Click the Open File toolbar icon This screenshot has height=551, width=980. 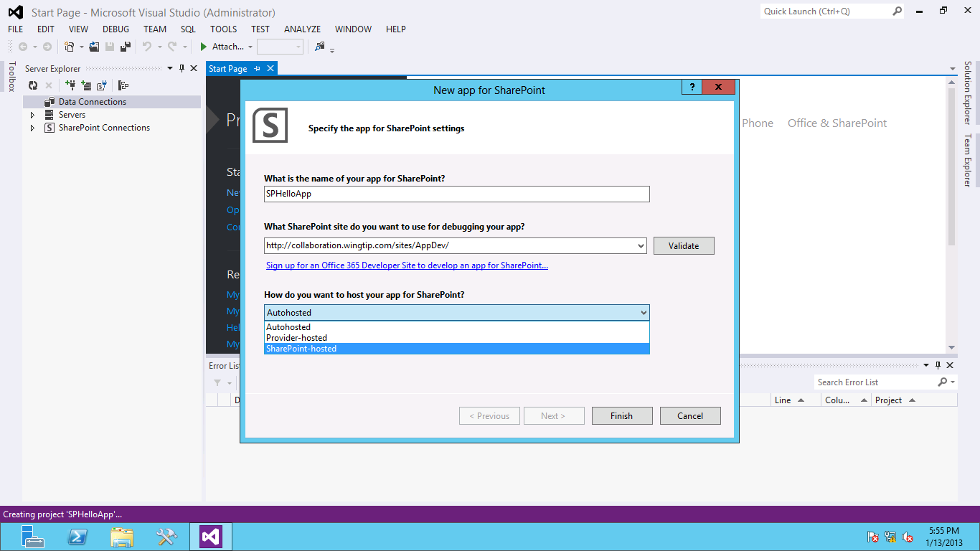coord(94,47)
